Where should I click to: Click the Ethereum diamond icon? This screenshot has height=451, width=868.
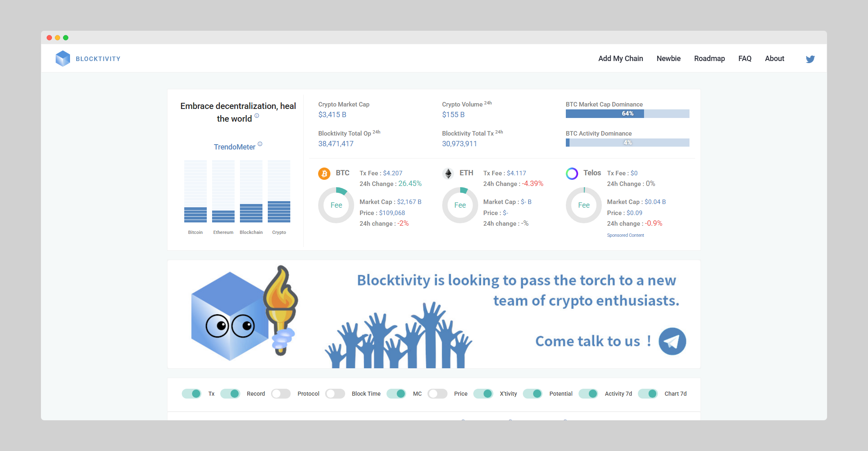point(448,174)
